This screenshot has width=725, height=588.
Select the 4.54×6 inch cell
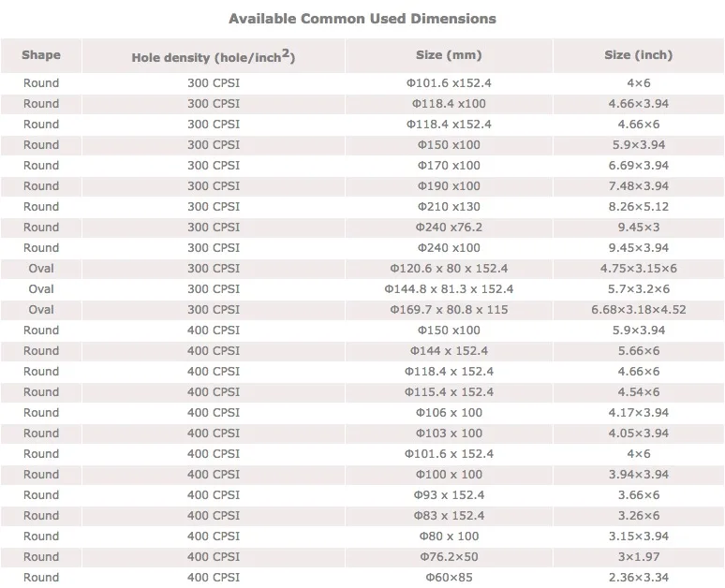tap(638, 392)
